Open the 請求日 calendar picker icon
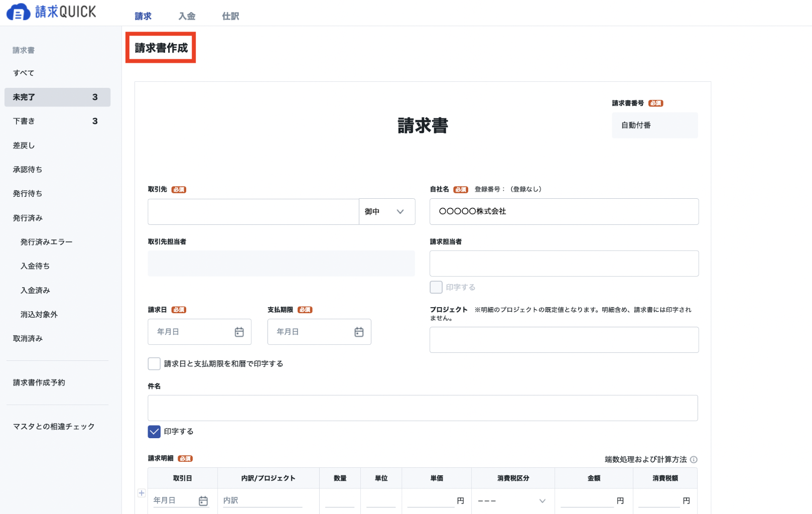 (239, 332)
